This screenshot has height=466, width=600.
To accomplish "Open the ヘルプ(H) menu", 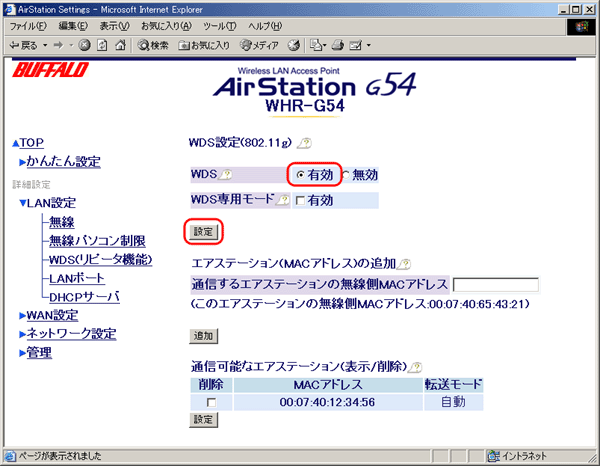I will pyautogui.click(x=265, y=26).
